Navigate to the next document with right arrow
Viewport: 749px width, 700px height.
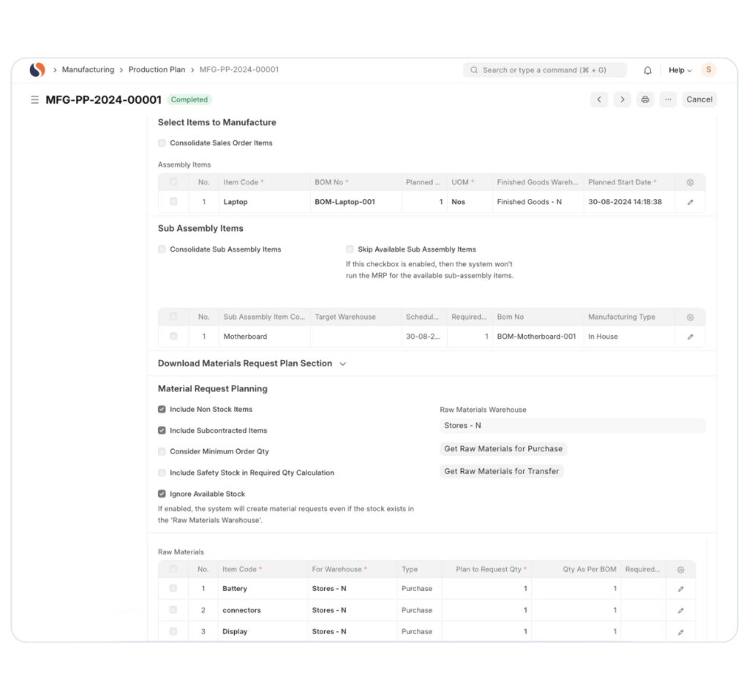point(622,99)
